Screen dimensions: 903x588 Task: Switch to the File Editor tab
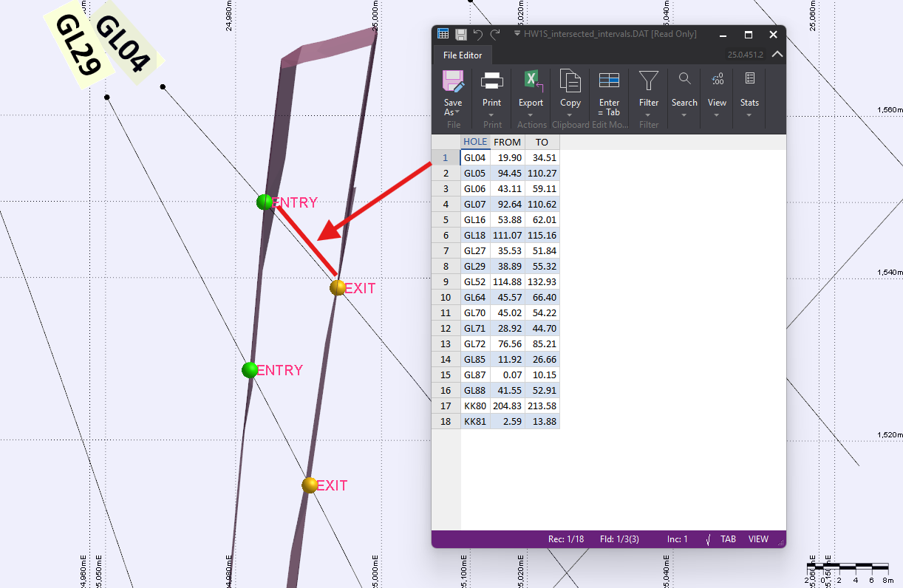pyautogui.click(x=463, y=55)
